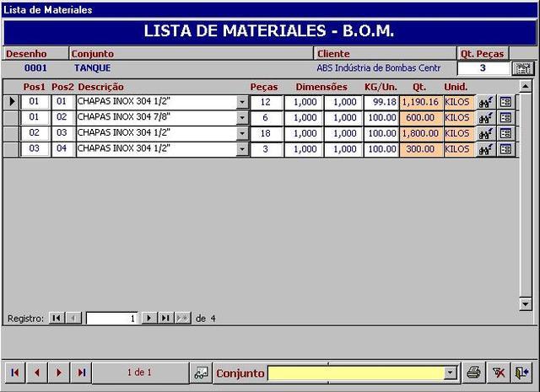The height and width of the screenshot is (392, 540).
Task: Click binoculars icon in Pos2 04 row
Action: tap(486, 149)
